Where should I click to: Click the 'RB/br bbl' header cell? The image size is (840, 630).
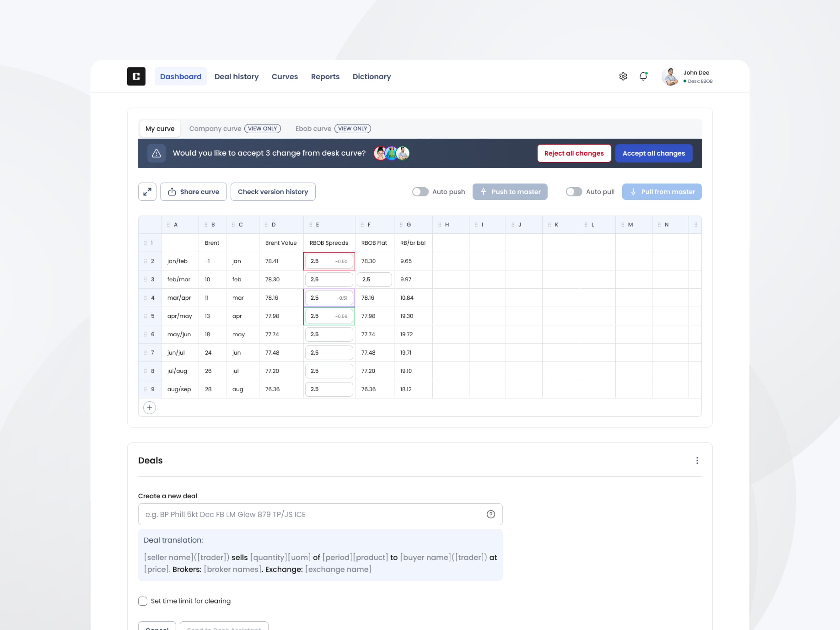pos(413,243)
